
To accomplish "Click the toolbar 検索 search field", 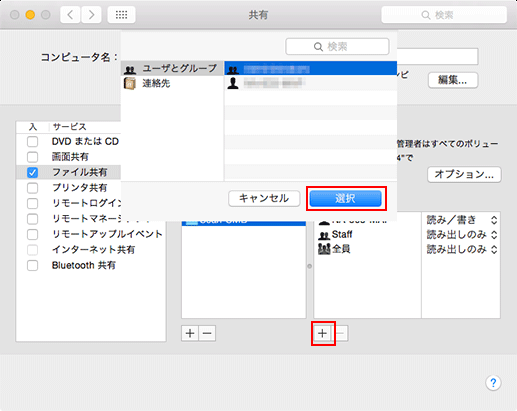I will [444, 15].
